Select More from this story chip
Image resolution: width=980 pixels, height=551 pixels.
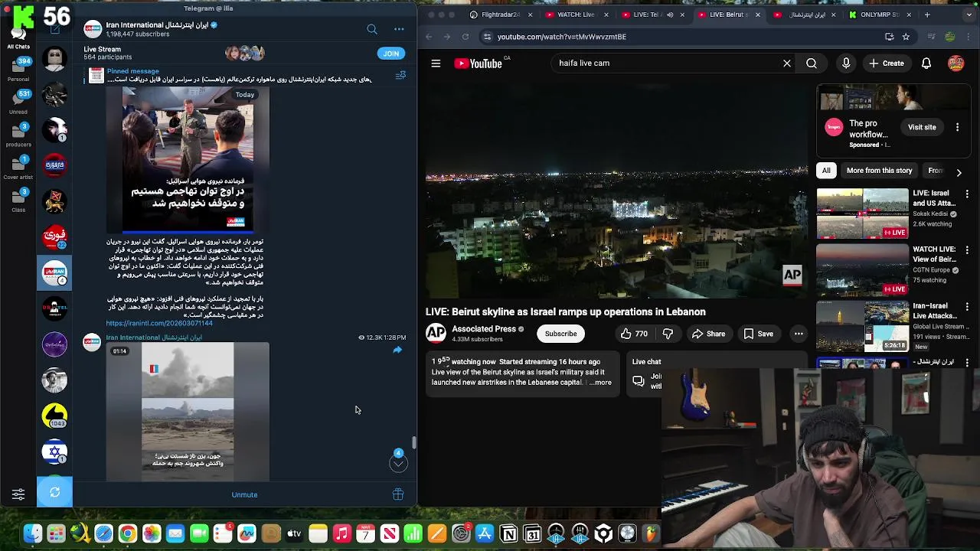pos(879,171)
